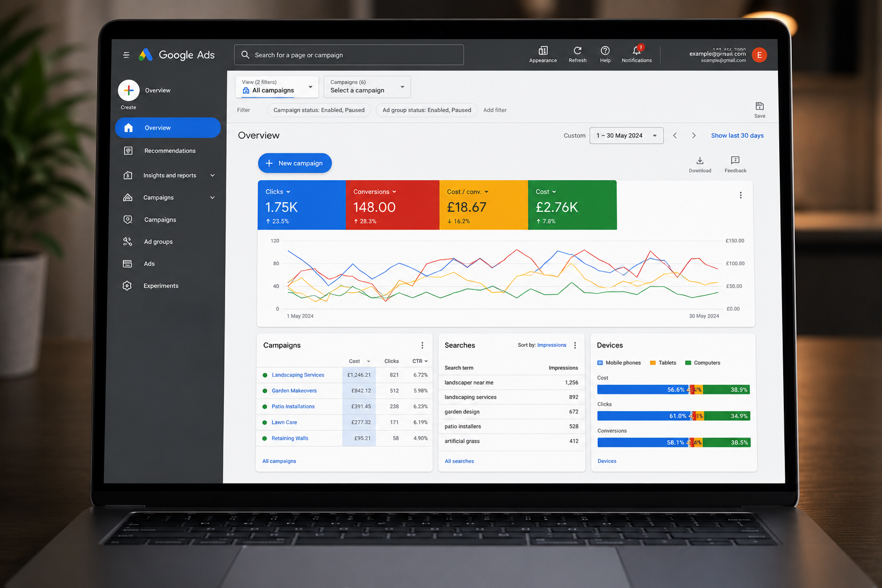Open Campaigns card three-dot menu
This screenshot has height=588, width=882.
click(422, 345)
